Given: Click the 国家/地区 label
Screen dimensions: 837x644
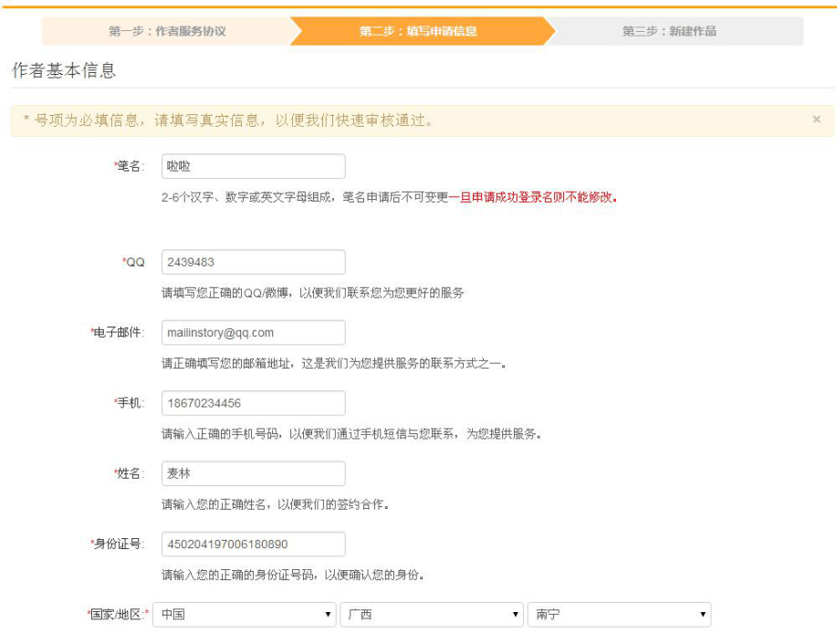Looking at the screenshot, I should point(116,615).
